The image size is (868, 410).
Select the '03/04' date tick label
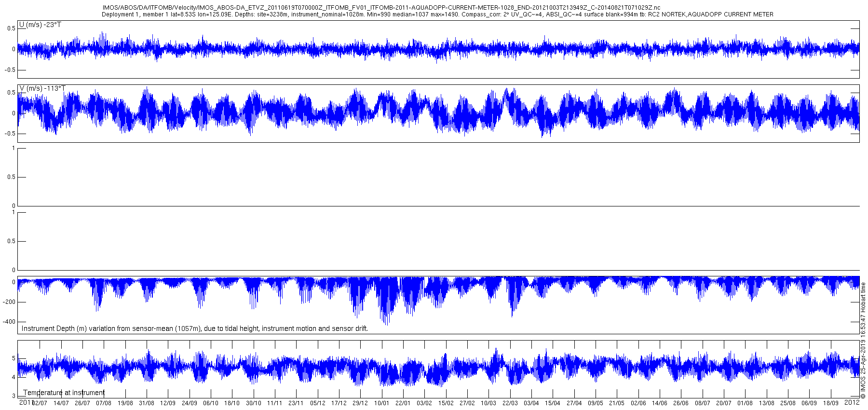click(x=531, y=403)
